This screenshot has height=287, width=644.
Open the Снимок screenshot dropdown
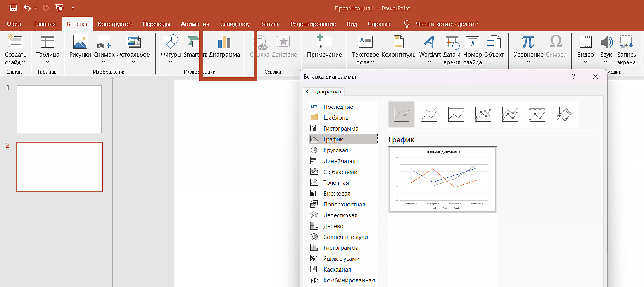(104, 50)
